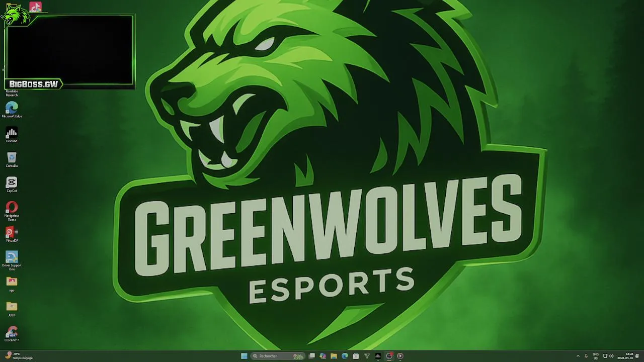
Task: Select the Driver Support One icon
Action: [12, 260]
